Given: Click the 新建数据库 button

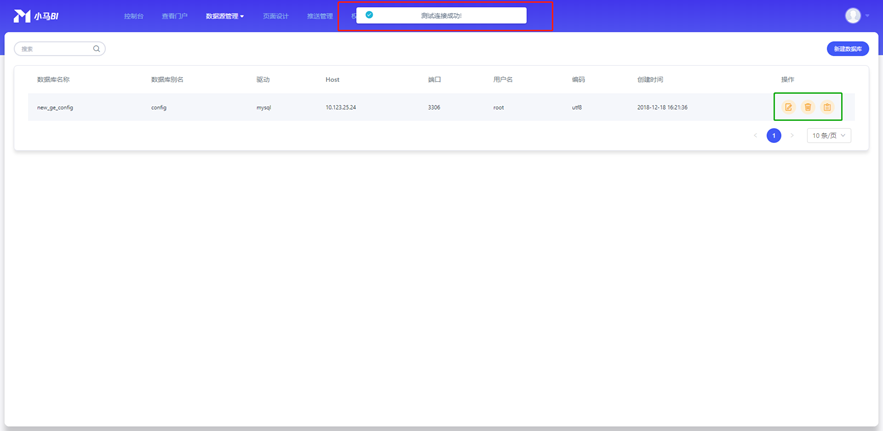Looking at the screenshot, I should [x=847, y=49].
